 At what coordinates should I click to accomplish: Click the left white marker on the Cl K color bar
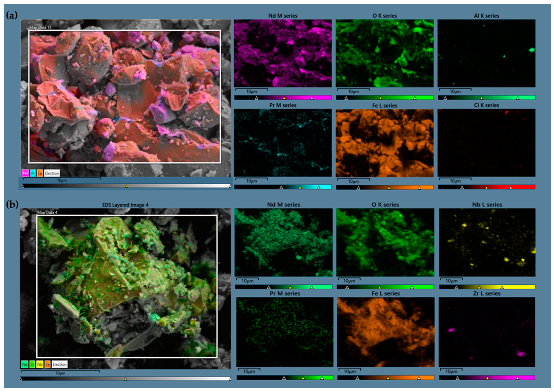tap(462, 188)
